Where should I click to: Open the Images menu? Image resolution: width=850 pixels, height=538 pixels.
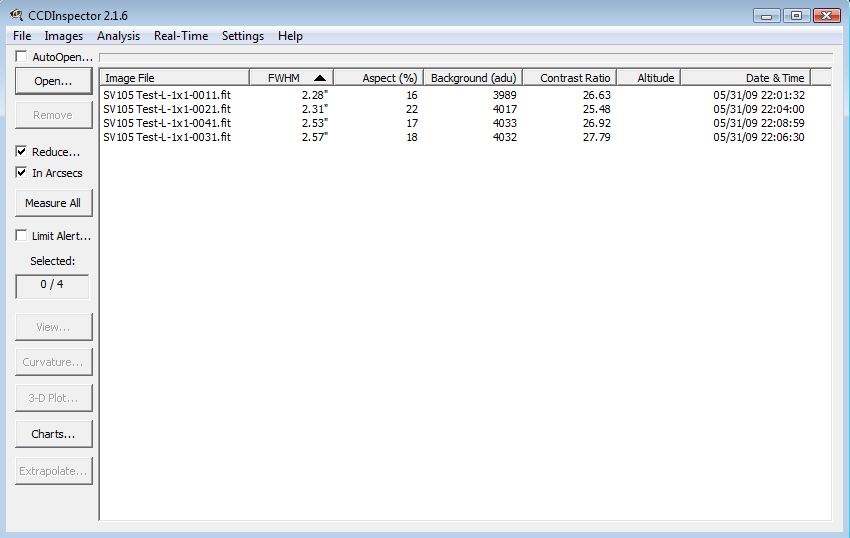[63, 36]
